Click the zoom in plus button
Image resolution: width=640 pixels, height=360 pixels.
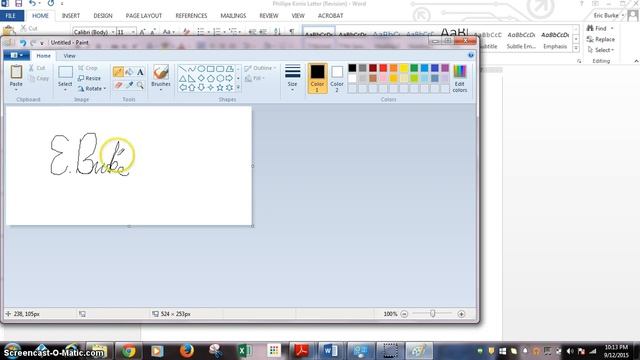(x=461, y=314)
